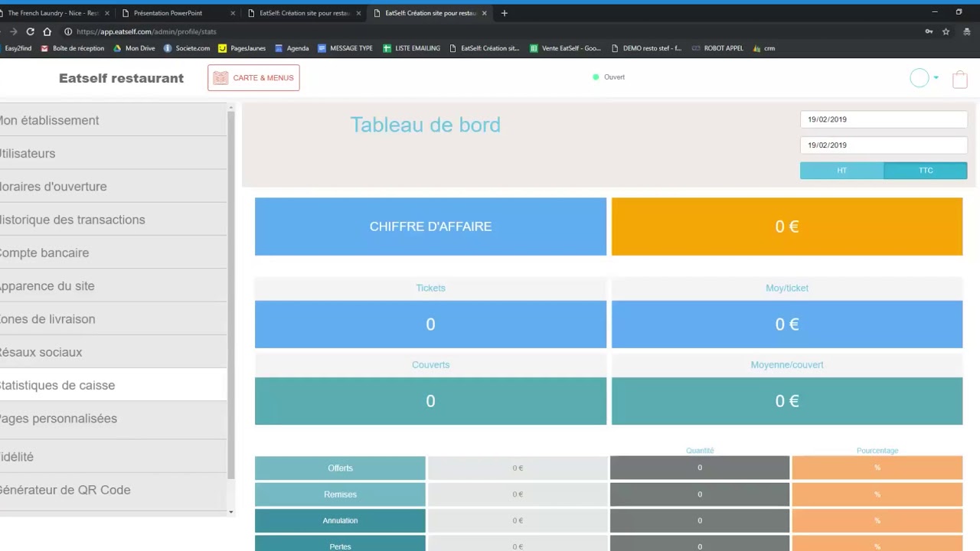The width and height of the screenshot is (980, 551).
Task: Open the PagesJaunes bookmark
Action: click(242, 48)
